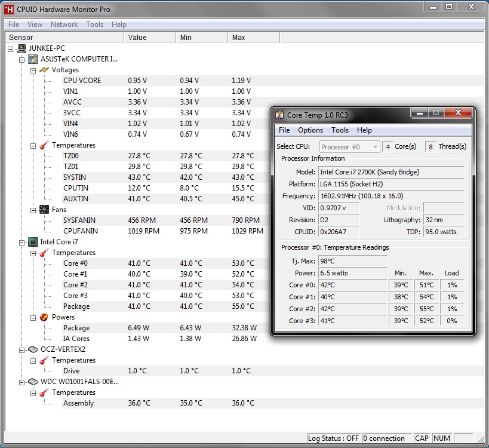Screen dimensions: 489x448
Task: Click the CPUID Hardware Monitor Pro title bar icon
Action: pyautogui.click(x=9, y=10)
